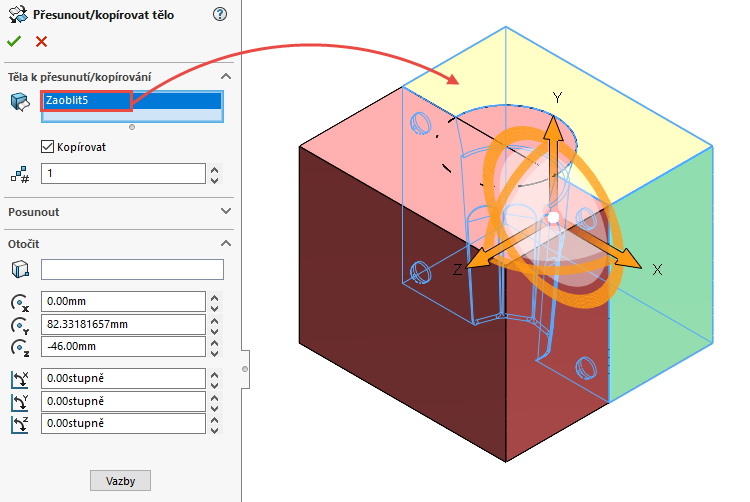Viewport: 750px width, 502px height.
Task: Click the number of copies icon
Action: [20, 175]
